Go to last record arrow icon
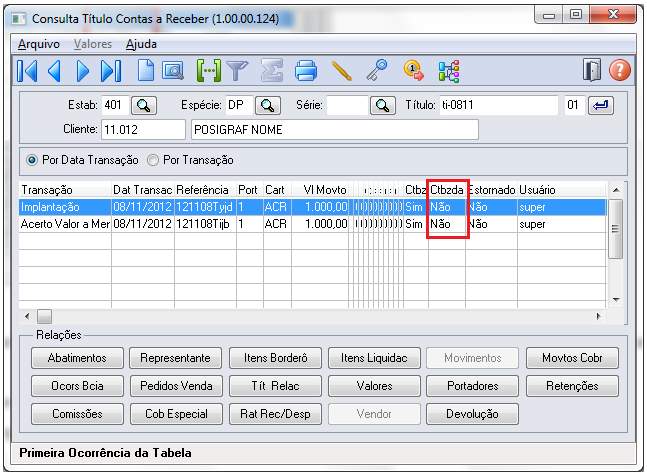 tap(111, 71)
